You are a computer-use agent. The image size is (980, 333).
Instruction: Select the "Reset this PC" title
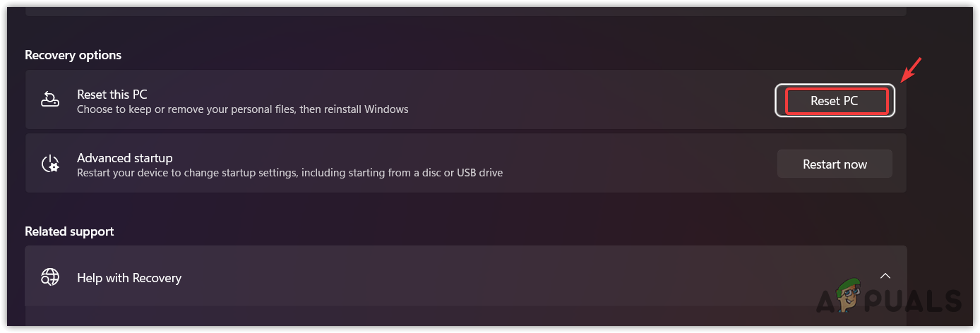tap(112, 94)
